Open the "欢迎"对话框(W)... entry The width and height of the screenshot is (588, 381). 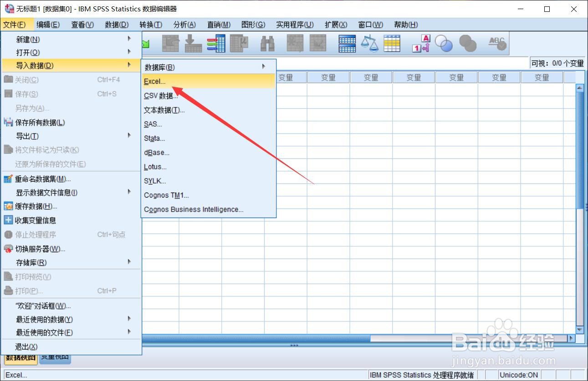coord(72,306)
